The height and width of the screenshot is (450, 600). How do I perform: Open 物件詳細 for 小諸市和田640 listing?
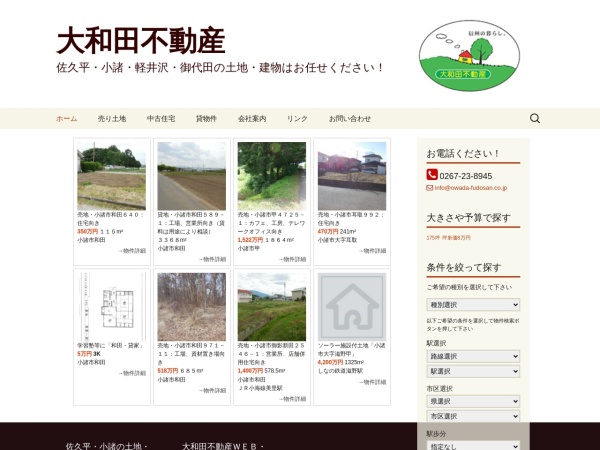point(132,251)
